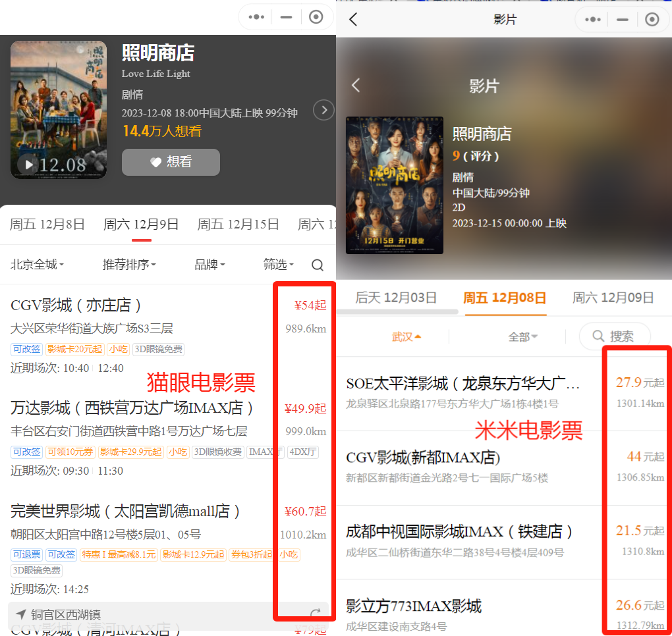Open 成都中视国际影城IMAX（铁建店）listing
672x636 pixels.
pos(504,543)
